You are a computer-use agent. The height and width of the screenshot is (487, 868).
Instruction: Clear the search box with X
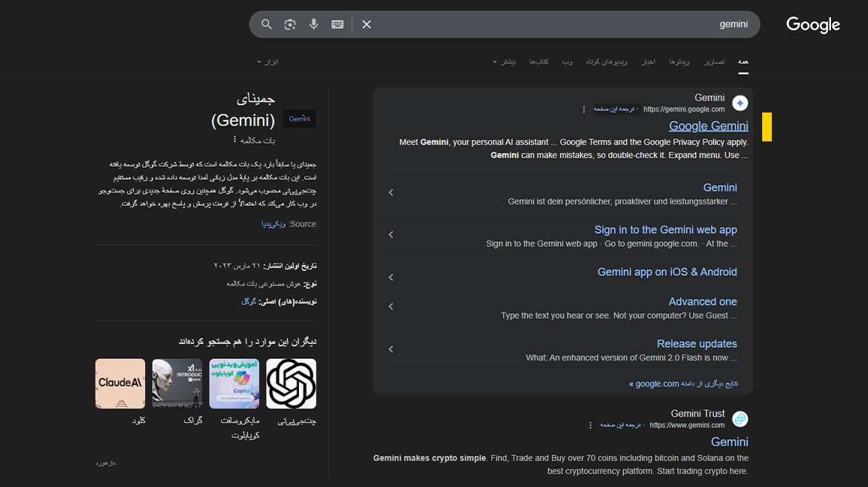coord(366,24)
